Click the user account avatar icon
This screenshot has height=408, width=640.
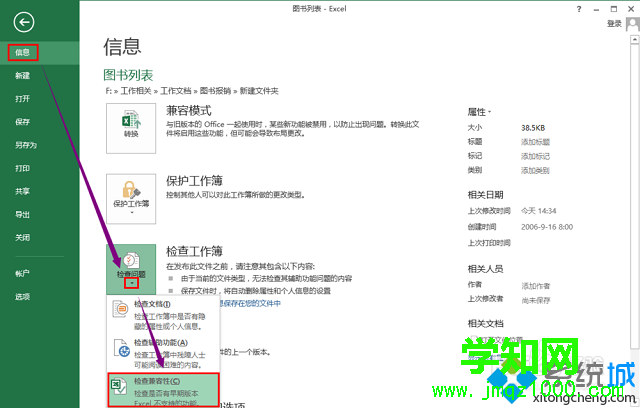point(633,24)
